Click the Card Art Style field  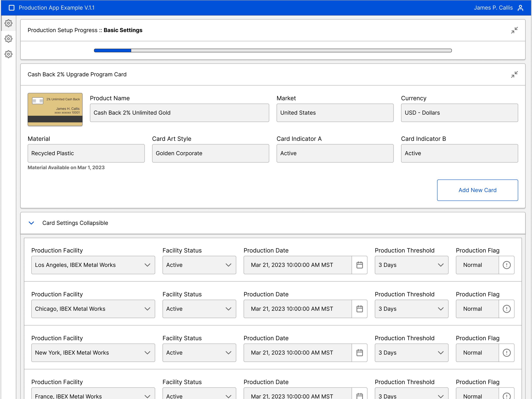210,154
